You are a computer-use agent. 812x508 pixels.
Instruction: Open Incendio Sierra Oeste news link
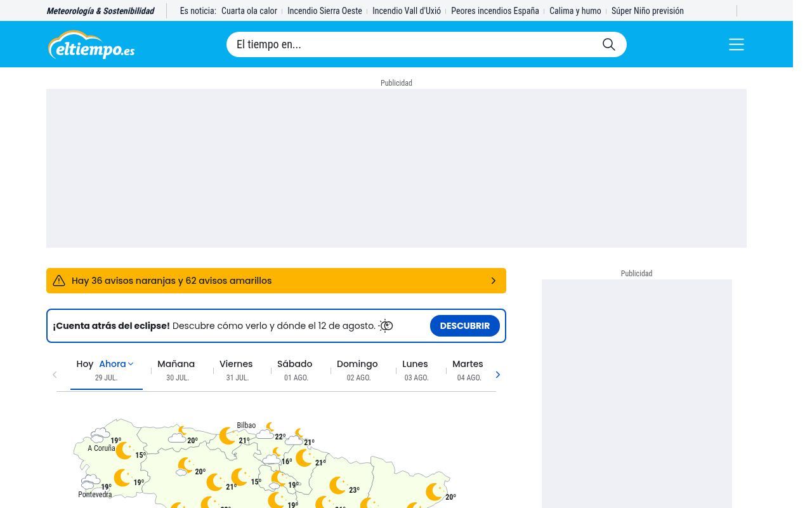325,11
